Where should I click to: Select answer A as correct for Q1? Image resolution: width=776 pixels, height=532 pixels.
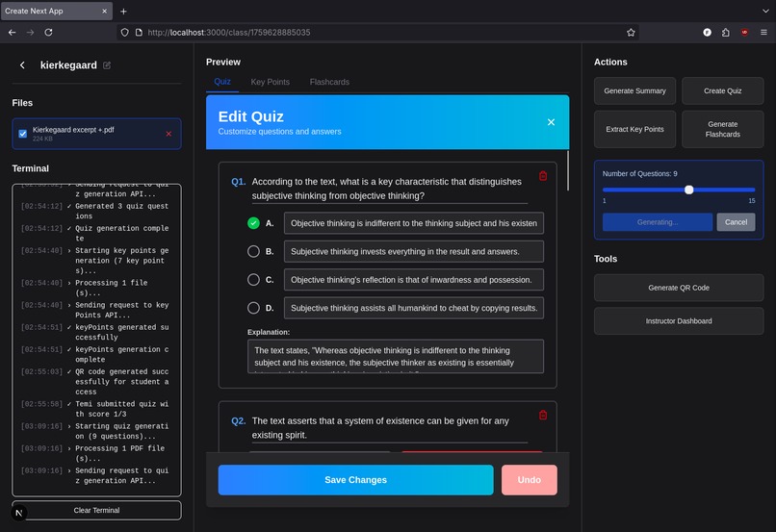point(253,223)
